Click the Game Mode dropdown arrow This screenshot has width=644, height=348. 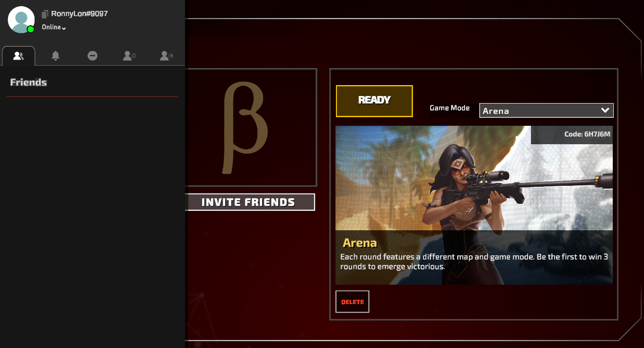[605, 110]
